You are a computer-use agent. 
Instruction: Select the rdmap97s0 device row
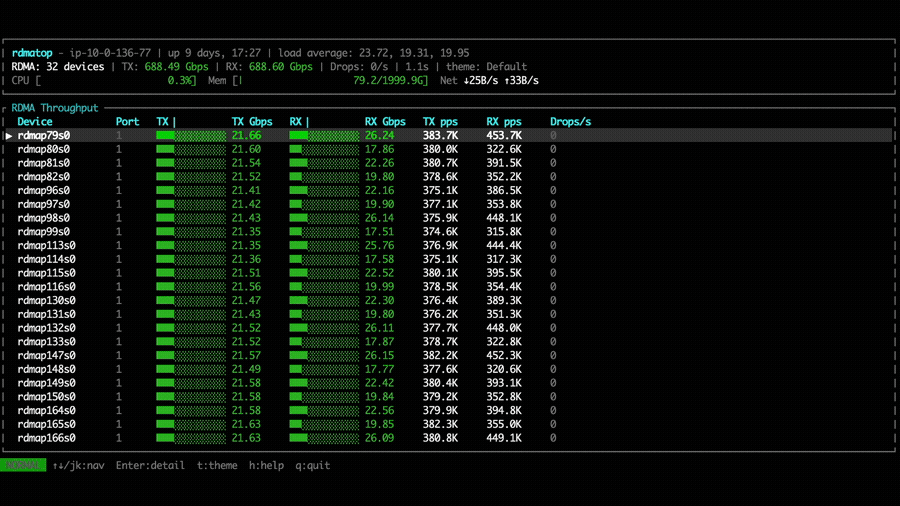pyautogui.click(x=448, y=204)
